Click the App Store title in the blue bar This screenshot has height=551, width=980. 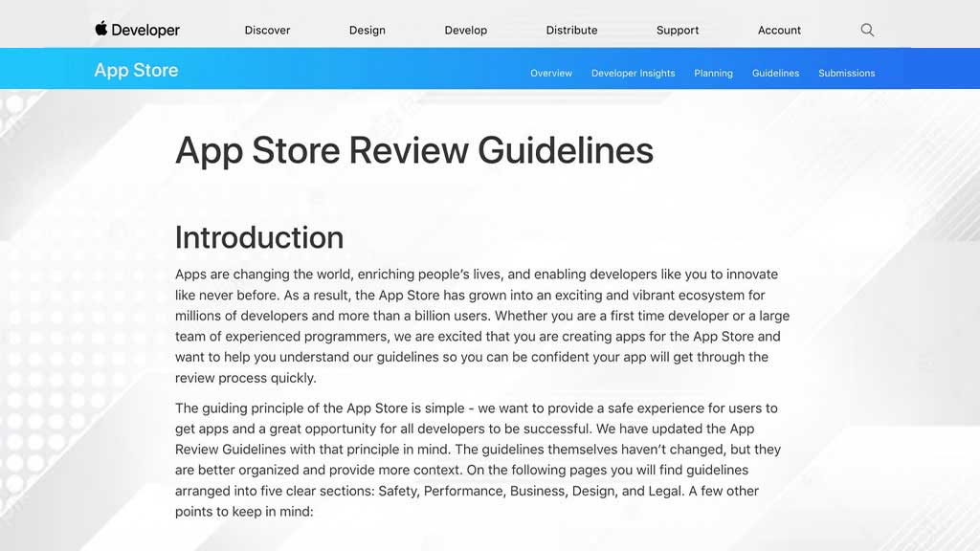[x=136, y=69]
